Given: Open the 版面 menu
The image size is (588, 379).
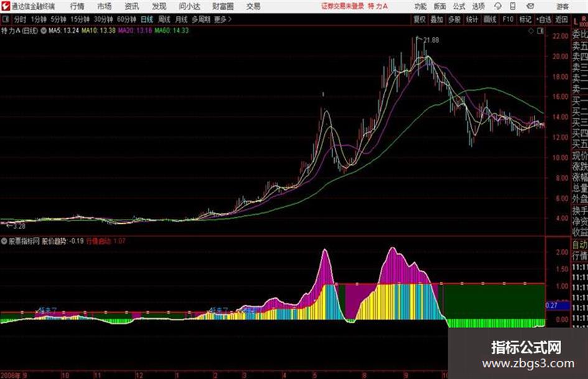Looking at the screenshot, I should pyautogui.click(x=439, y=6).
